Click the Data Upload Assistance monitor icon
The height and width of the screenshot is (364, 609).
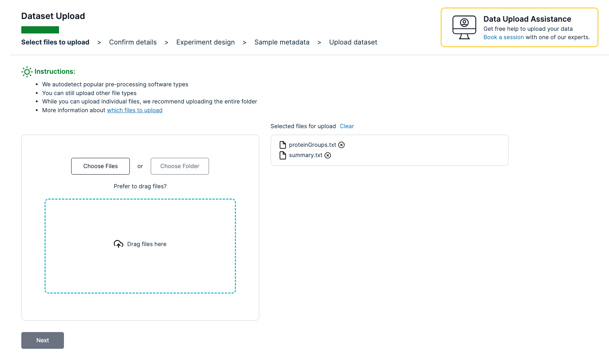pyautogui.click(x=464, y=27)
